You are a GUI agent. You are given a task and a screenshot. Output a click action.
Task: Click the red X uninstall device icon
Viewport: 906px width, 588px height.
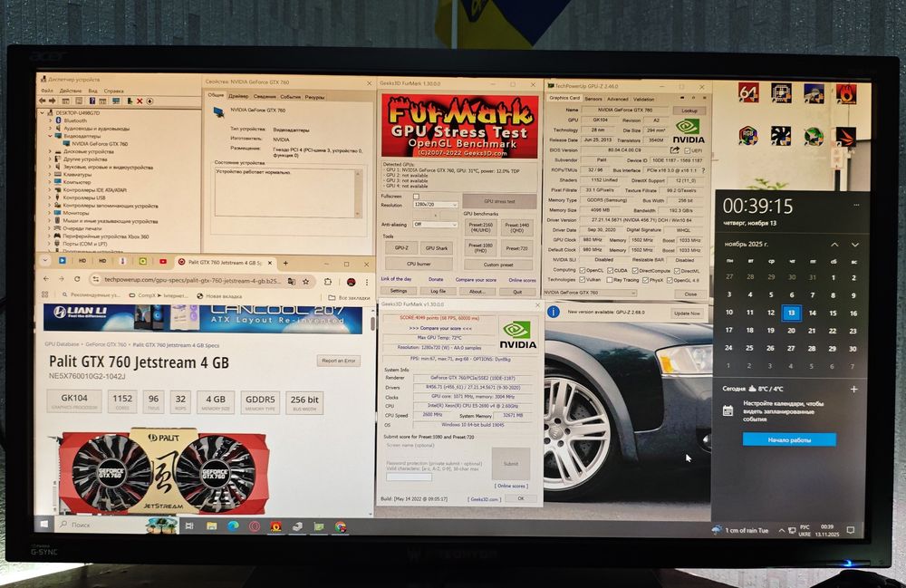(140, 101)
